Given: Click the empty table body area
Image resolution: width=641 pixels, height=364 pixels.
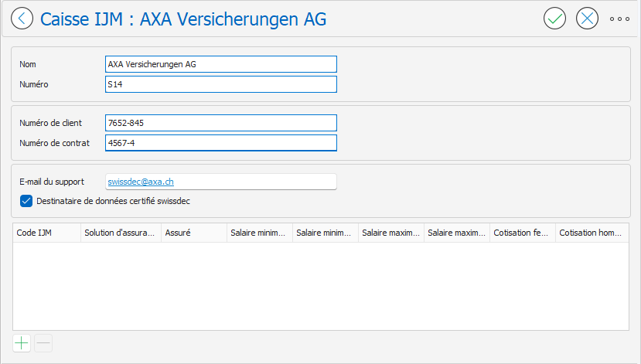Looking at the screenshot, I should click(320, 286).
